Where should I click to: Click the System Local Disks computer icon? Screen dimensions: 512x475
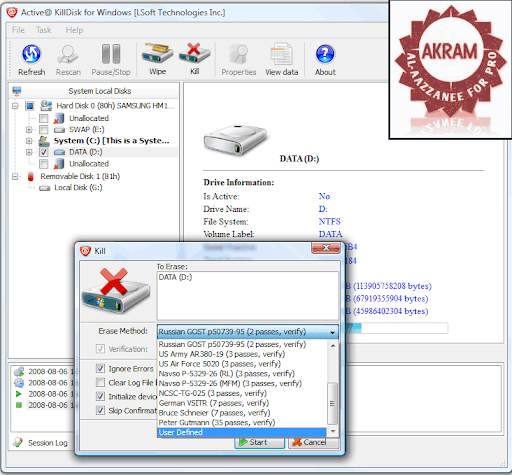pyautogui.click(x=17, y=91)
